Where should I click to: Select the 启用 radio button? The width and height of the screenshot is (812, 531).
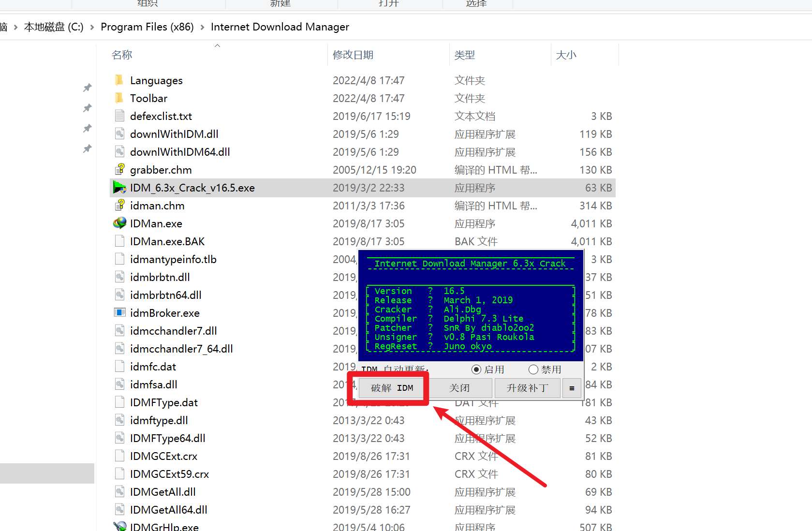tap(476, 369)
